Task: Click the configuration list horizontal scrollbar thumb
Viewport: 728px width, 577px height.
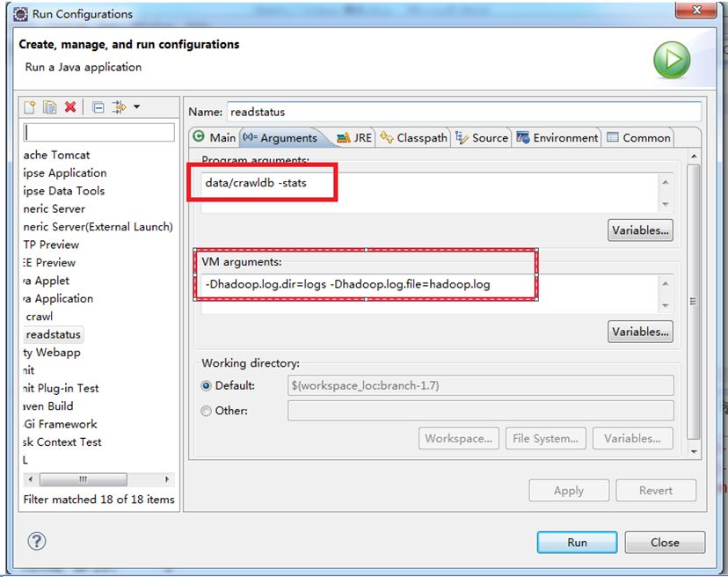Action: tap(84, 479)
